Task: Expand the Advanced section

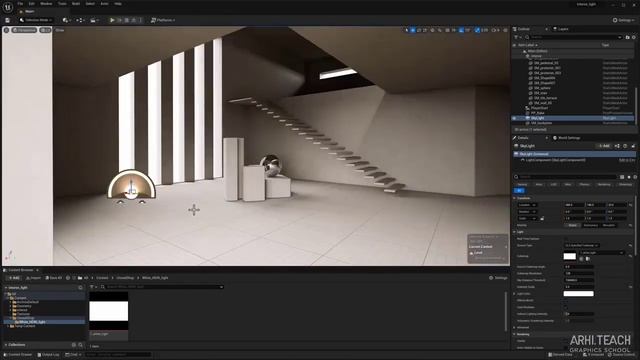Action: [x=514, y=327]
